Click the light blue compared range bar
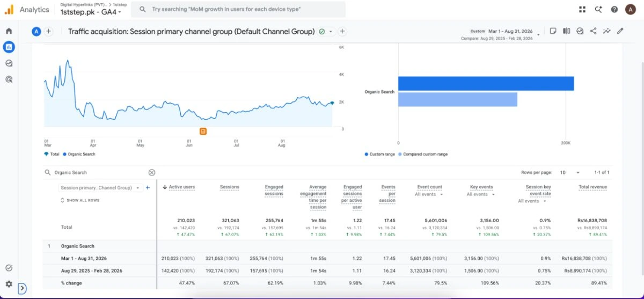644x299 pixels. (x=458, y=99)
